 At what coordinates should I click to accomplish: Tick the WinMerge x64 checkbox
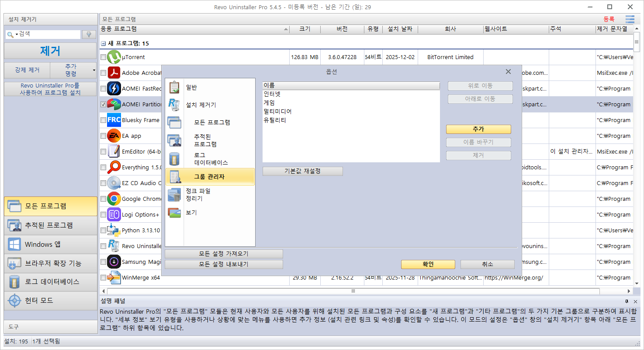(103, 278)
